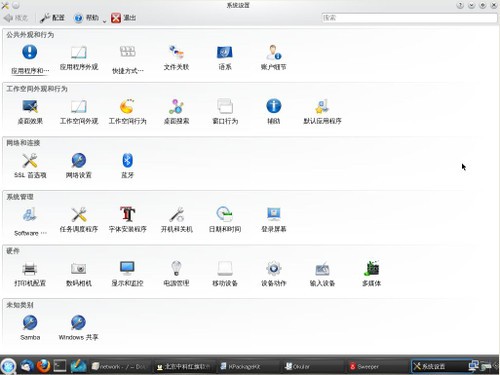Switch to the Sweeper taskbar window
This screenshot has width=500, height=375.
coord(377,366)
